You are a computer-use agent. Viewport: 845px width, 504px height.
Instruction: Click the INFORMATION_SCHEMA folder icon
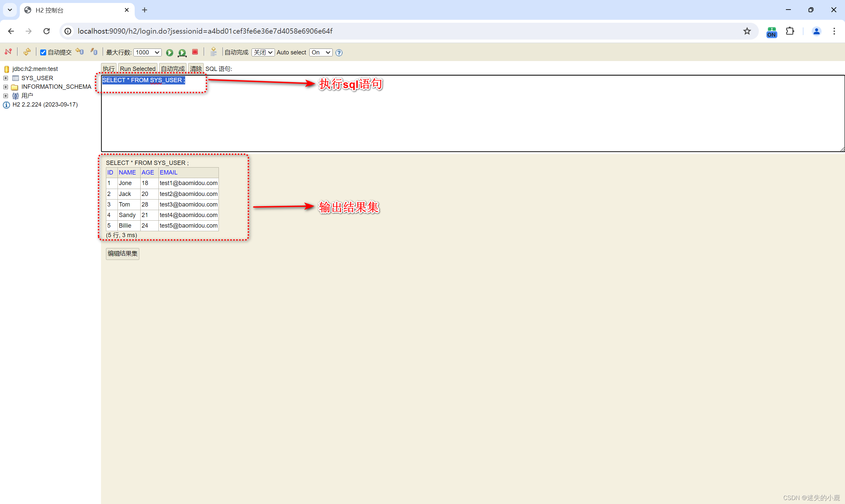tap(15, 87)
